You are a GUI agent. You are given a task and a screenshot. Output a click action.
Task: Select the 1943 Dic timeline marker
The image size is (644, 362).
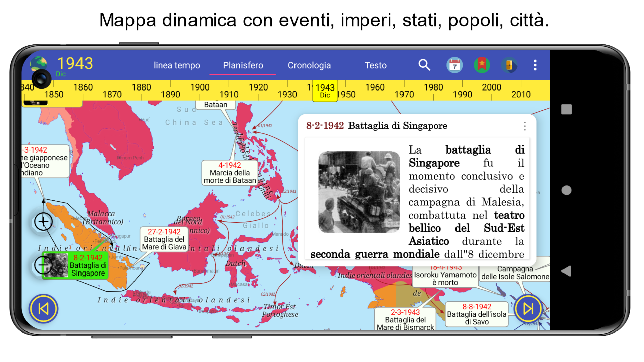click(x=325, y=91)
